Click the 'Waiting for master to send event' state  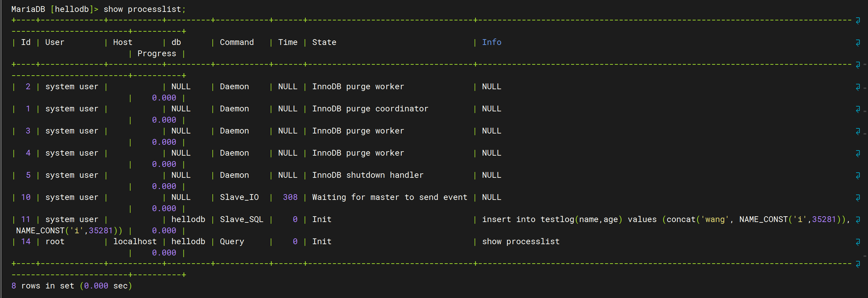(390, 197)
